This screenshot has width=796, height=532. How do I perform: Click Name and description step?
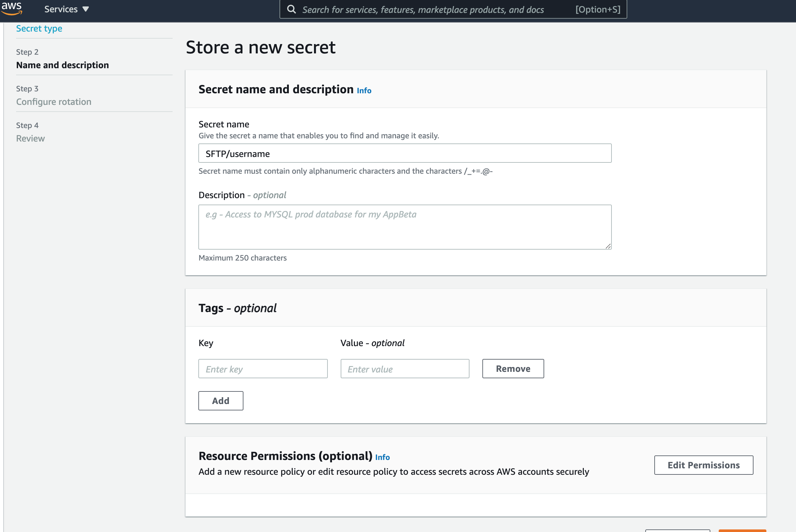62,65
